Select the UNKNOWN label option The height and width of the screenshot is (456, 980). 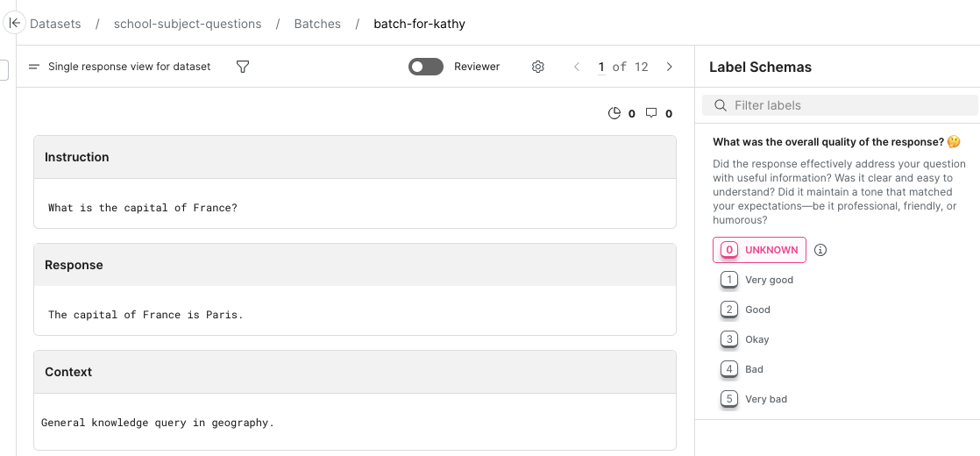click(x=759, y=250)
